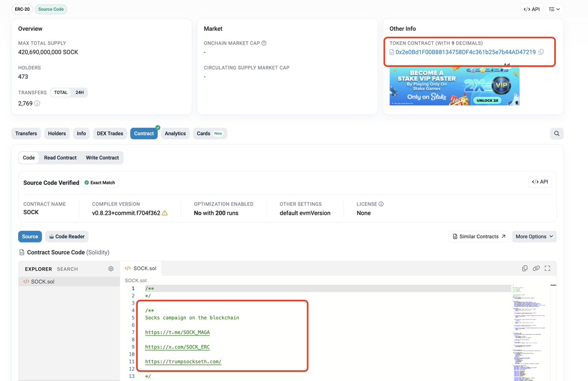Toggle fullscreen code view icon
Viewport: 588px width, 381px height.
(547, 268)
